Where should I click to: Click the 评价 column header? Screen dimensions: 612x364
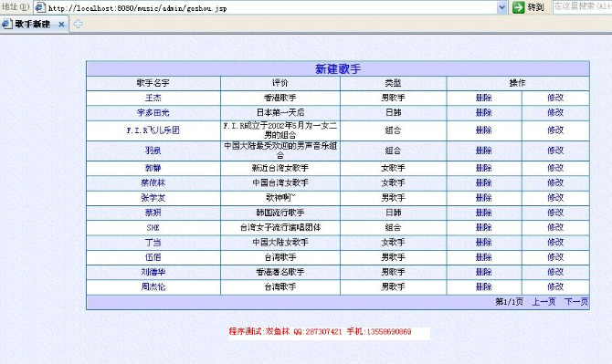pos(280,83)
